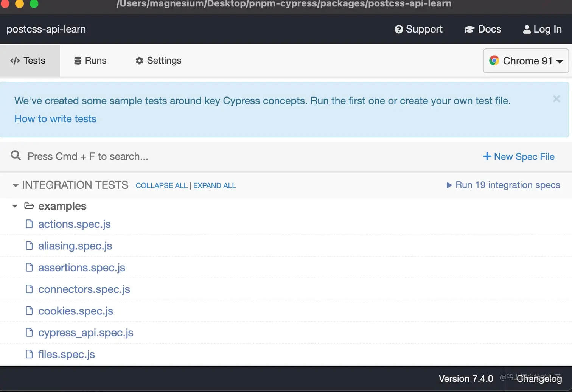Open connectors.spec.js
Screen dimensions: 572x392
pyautogui.click(x=84, y=289)
